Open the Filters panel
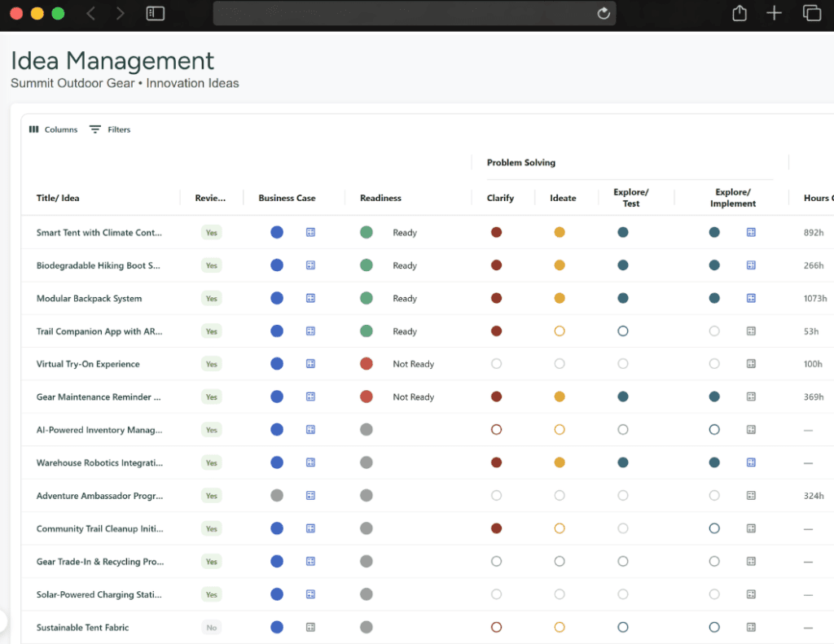 pyautogui.click(x=110, y=129)
